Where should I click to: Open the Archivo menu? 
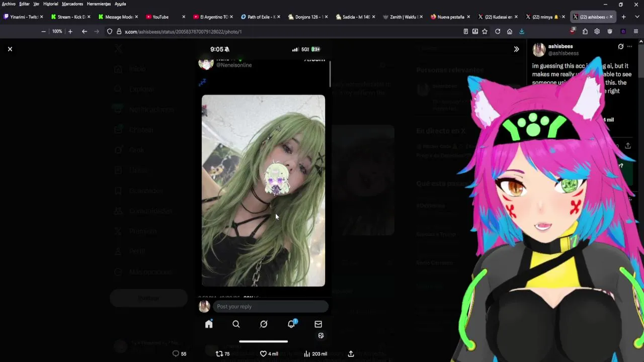click(x=9, y=4)
